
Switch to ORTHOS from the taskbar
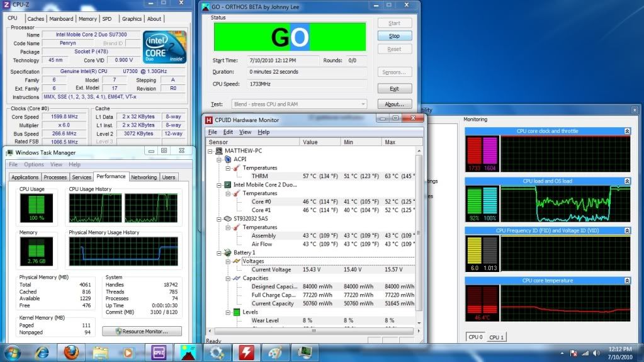pyautogui.click(x=188, y=353)
